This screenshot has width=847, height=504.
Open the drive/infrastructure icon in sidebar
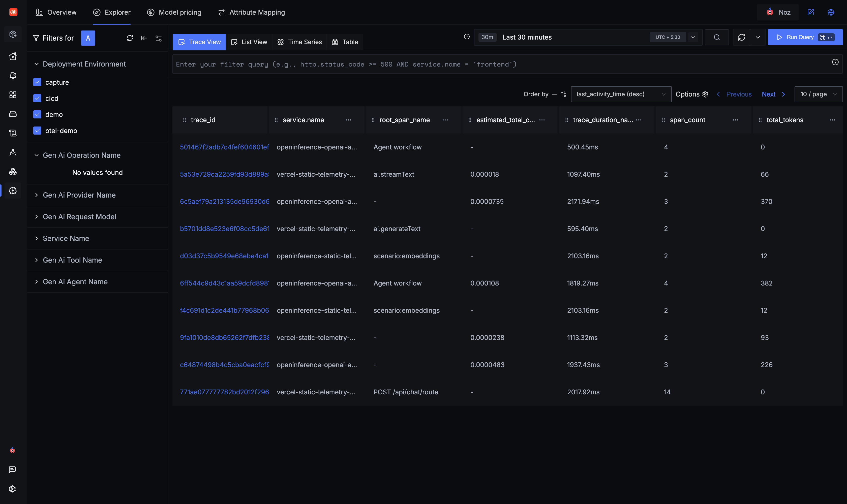pyautogui.click(x=13, y=114)
